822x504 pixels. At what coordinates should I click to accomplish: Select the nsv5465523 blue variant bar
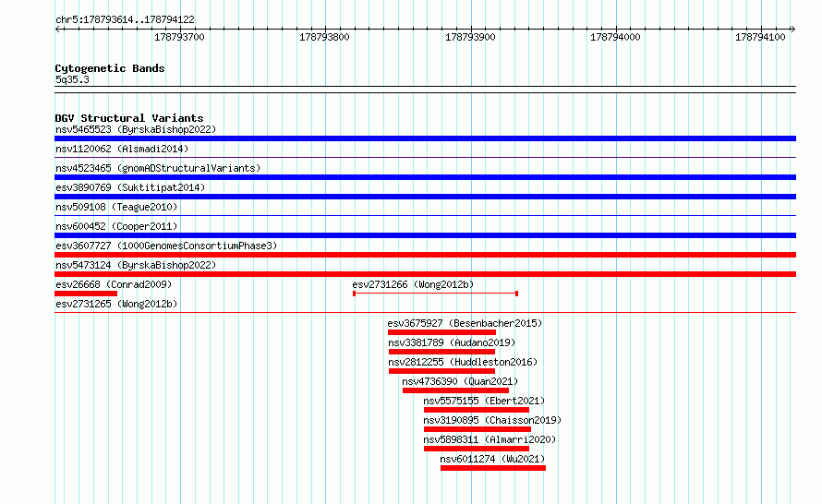tap(425, 138)
